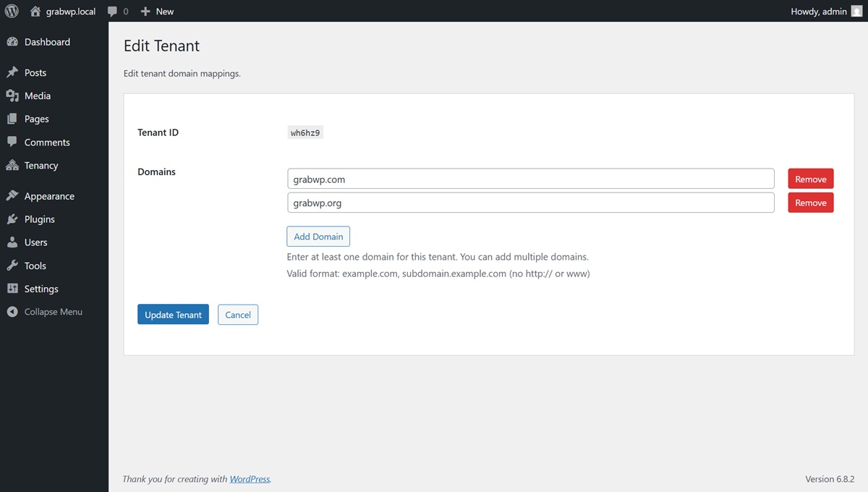Click the admin avatar icon
Screen dimensions: 868x492
pyautogui.click(x=856, y=11)
